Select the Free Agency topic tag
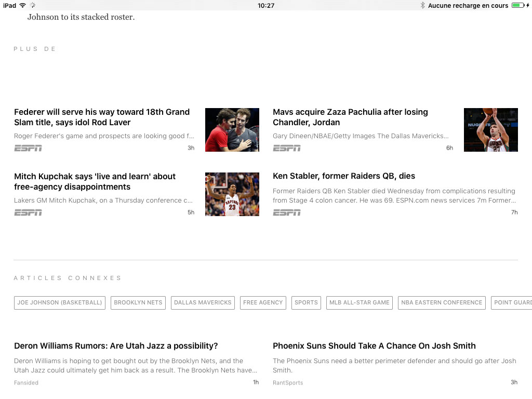532x399 pixels. click(x=263, y=303)
